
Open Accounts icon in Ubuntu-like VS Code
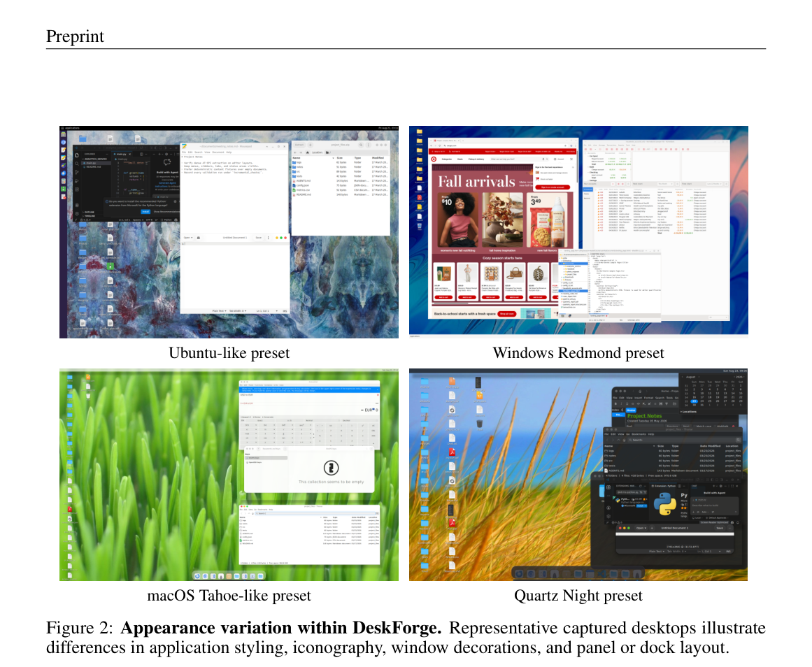pos(77,205)
